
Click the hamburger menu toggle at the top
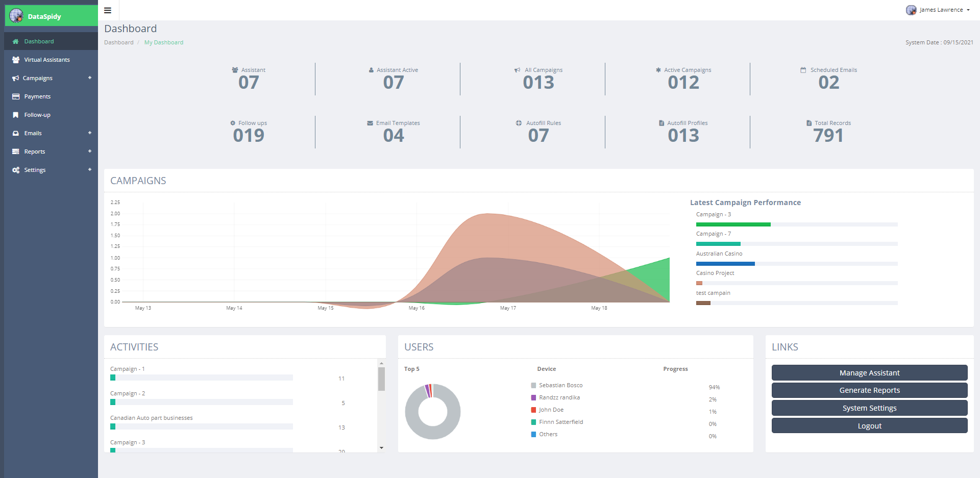click(107, 10)
